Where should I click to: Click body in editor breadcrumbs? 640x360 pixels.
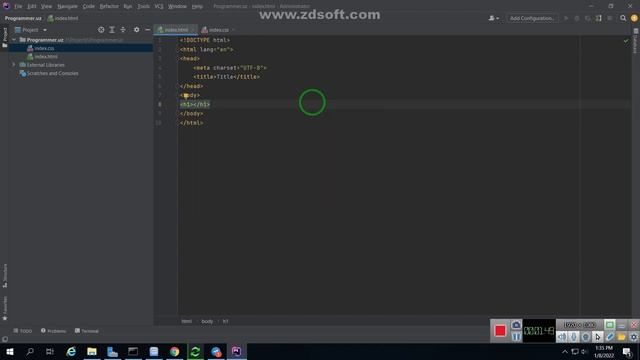(x=207, y=321)
